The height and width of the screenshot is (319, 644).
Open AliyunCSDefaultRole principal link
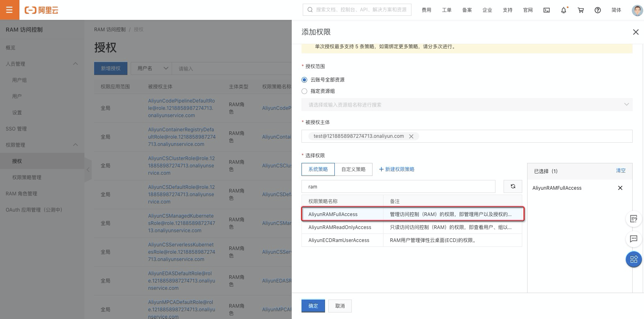[x=181, y=195]
